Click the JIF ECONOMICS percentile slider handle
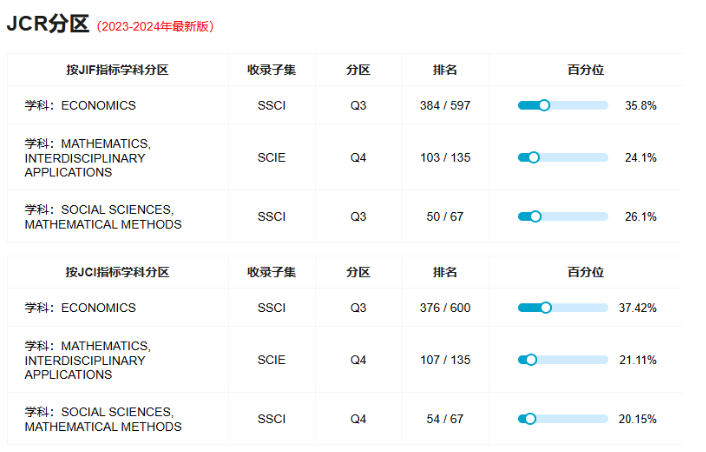706x452 pixels. (544, 105)
